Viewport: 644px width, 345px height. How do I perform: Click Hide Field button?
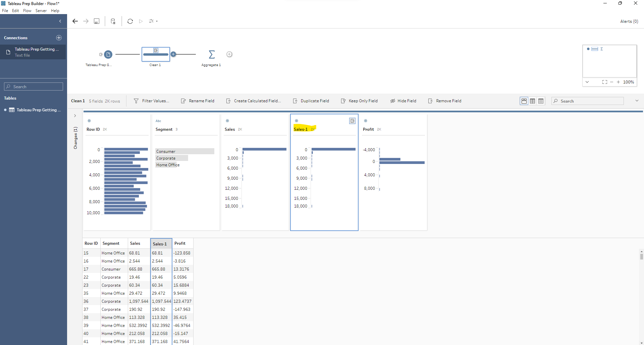point(403,101)
